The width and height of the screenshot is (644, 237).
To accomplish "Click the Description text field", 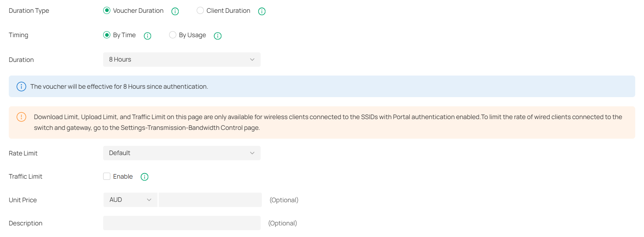I will pos(181,223).
